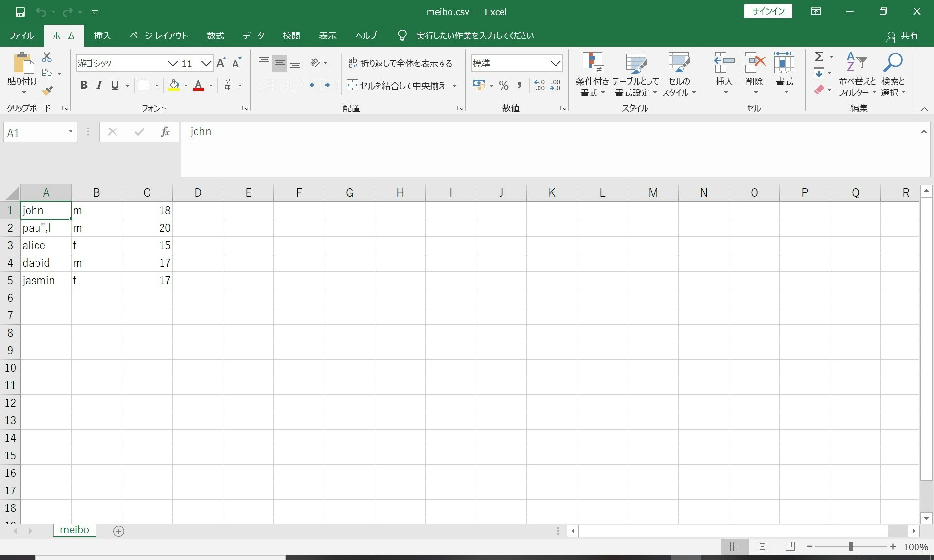Click the AutoSum sigma icon
Screen dimensions: 934x560
pos(819,56)
